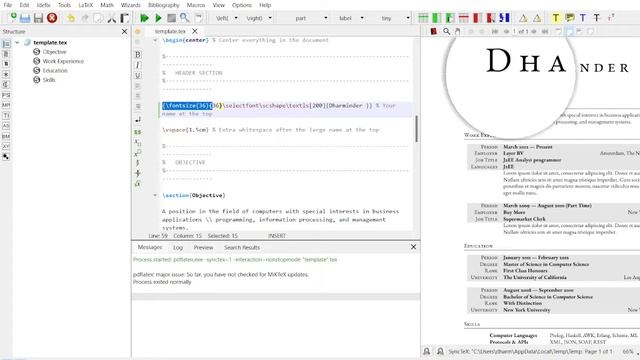Click the 66% zoom level in viewer
The width and height of the screenshot is (640, 360).
(x=628, y=351)
